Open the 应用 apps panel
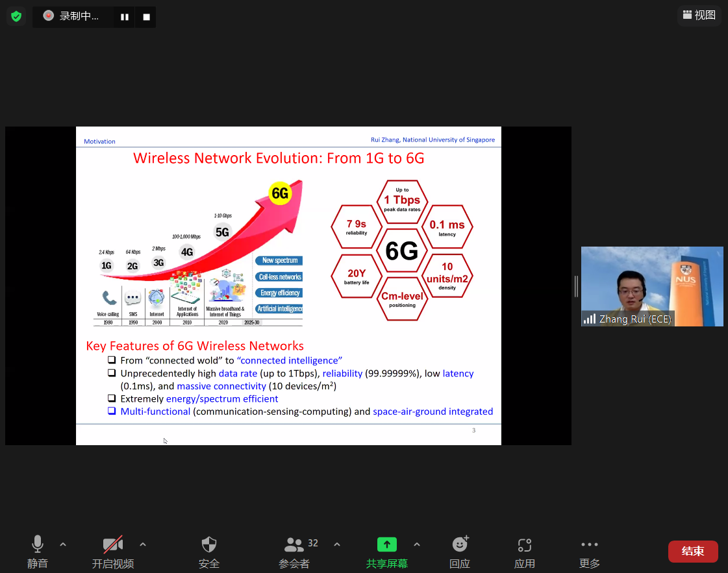The height and width of the screenshot is (573, 728). (525, 552)
